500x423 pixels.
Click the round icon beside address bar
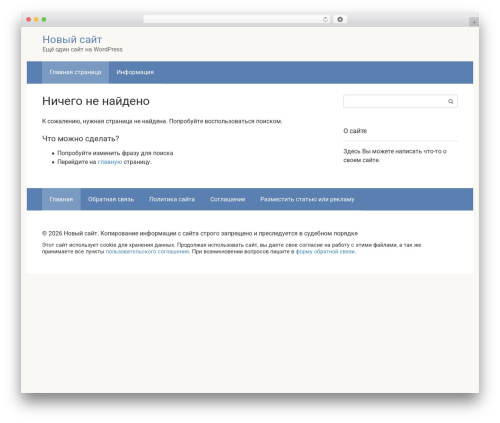coord(340,19)
